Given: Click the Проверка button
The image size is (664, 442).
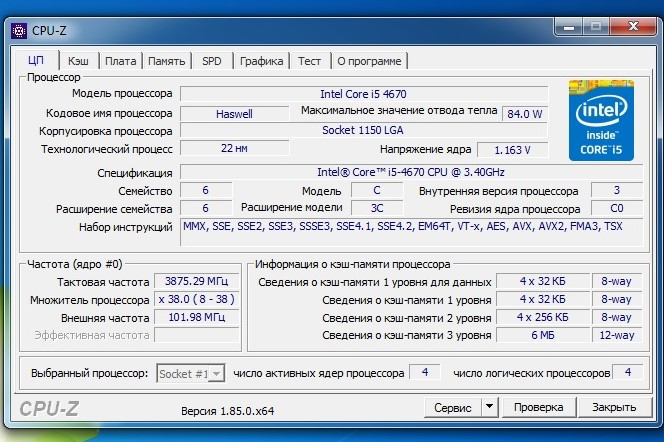Looking at the screenshot, I should pos(539,407).
